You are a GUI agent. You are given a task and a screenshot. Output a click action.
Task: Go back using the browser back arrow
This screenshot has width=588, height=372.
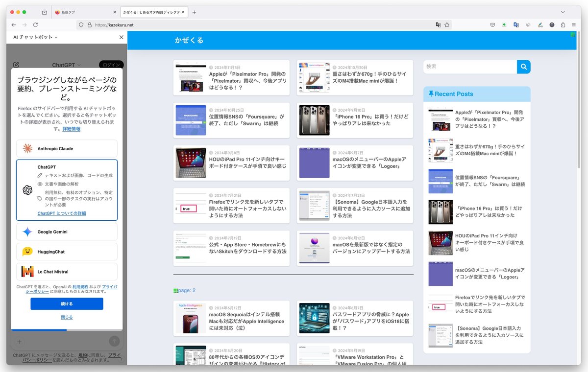(14, 24)
